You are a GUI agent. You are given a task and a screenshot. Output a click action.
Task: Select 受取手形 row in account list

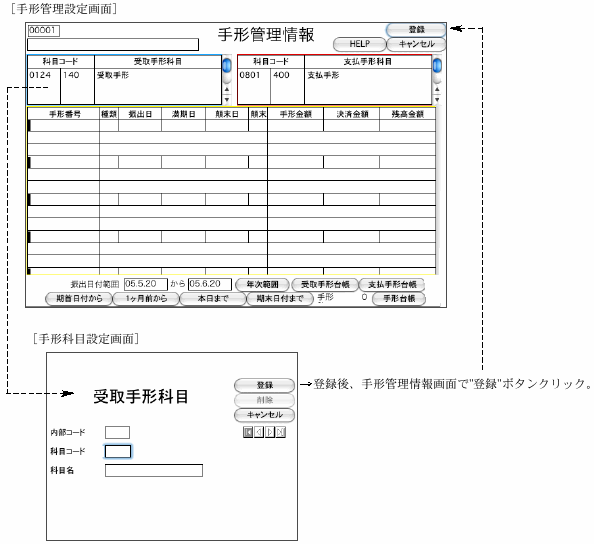pos(125,75)
